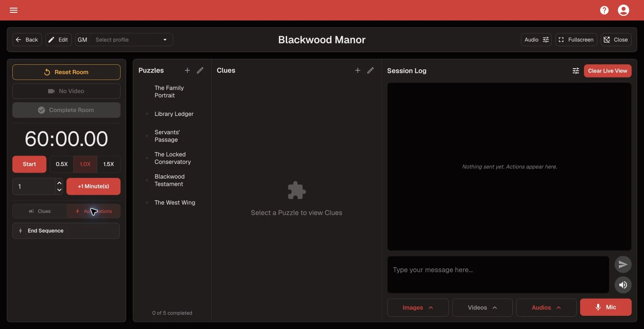Select the Library Ledger puzzle
The height and width of the screenshot is (329, 644).
pyautogui.click(x=172, y=114)
